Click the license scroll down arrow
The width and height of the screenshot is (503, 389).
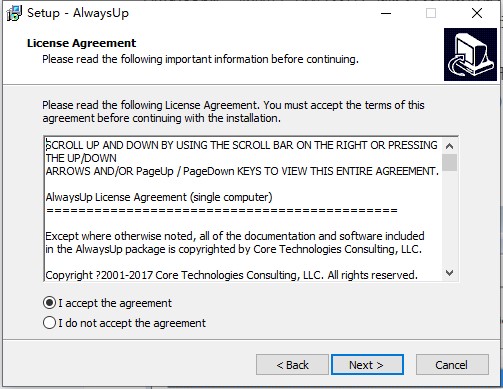pyautogui.click(x=449, y=273)
